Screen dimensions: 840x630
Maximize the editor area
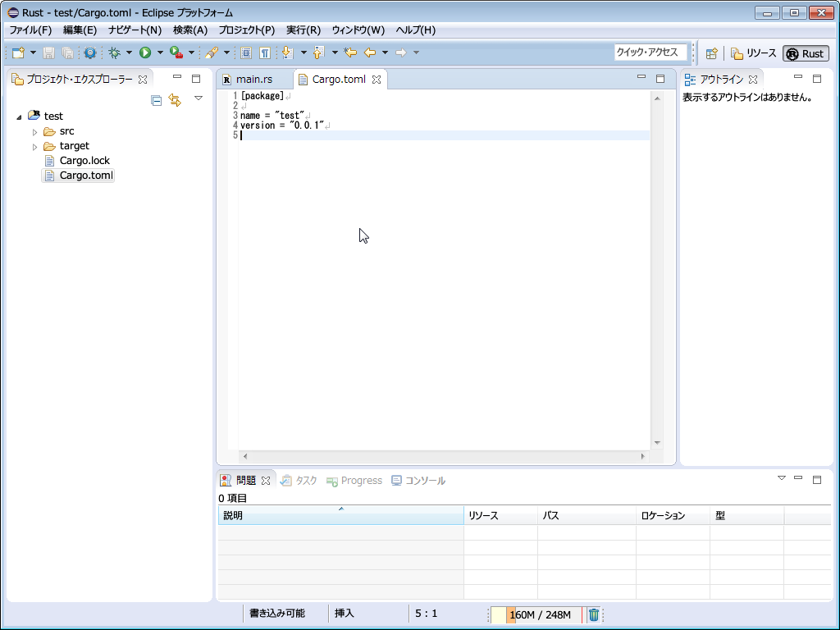tap(660, 79)
